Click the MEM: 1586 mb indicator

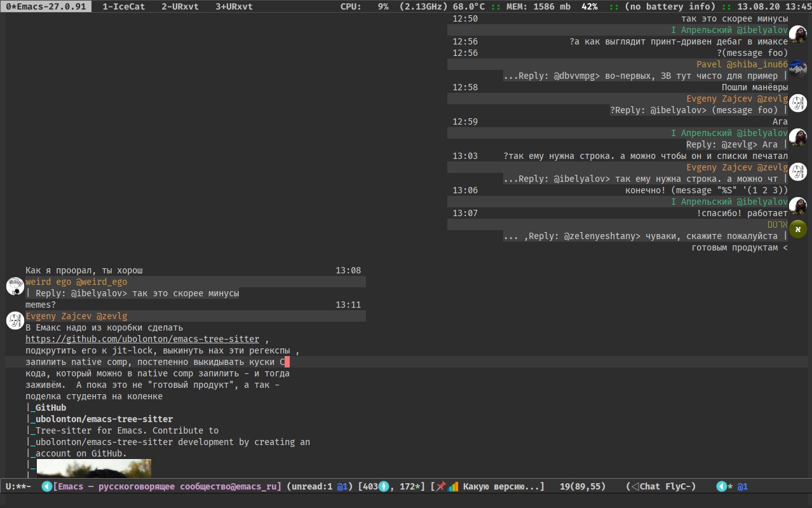pyautogui.click(x=539, y=6)
